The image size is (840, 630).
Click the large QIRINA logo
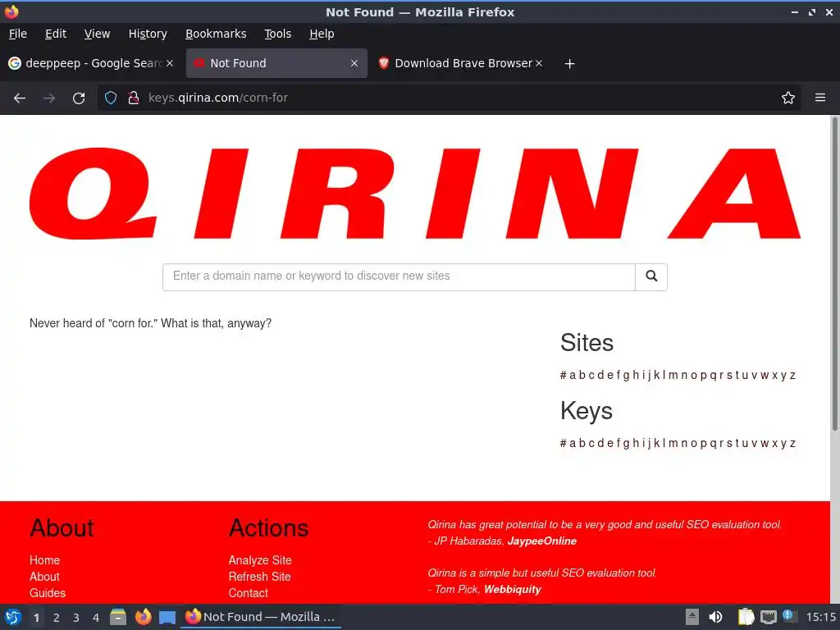click(414, 194)
